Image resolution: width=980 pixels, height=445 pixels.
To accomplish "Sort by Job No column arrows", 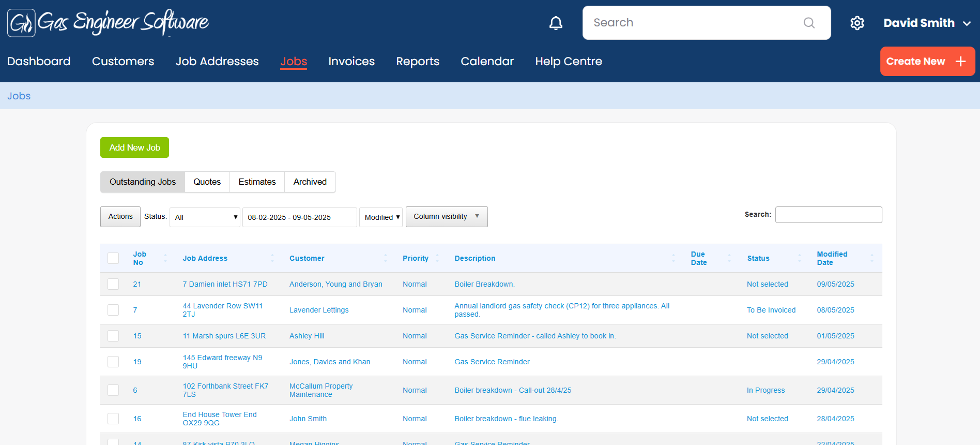I will pos(165,258).
